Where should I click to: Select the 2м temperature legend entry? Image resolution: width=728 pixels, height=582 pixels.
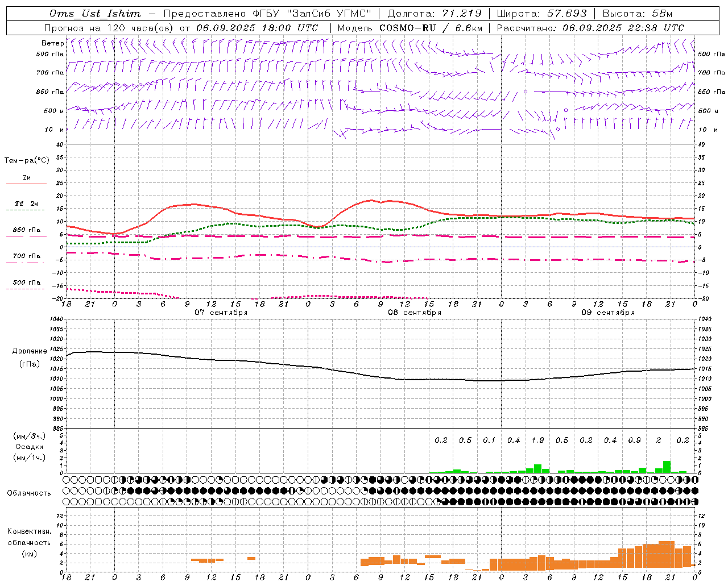[x=27, y=177]
